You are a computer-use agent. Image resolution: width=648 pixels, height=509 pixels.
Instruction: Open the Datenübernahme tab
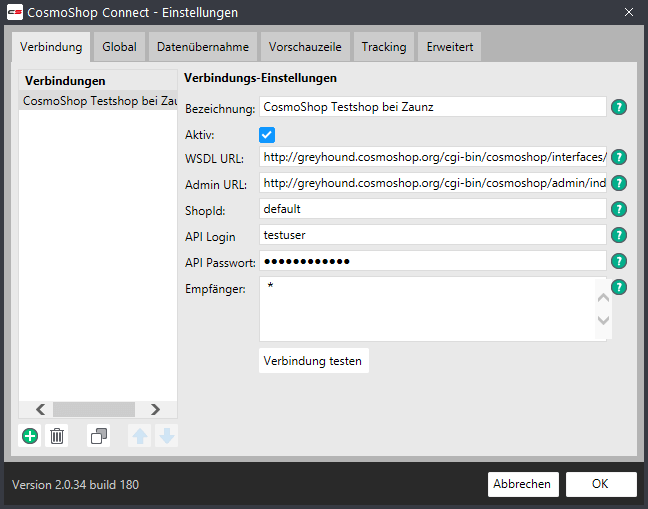[x=203, y=47]
